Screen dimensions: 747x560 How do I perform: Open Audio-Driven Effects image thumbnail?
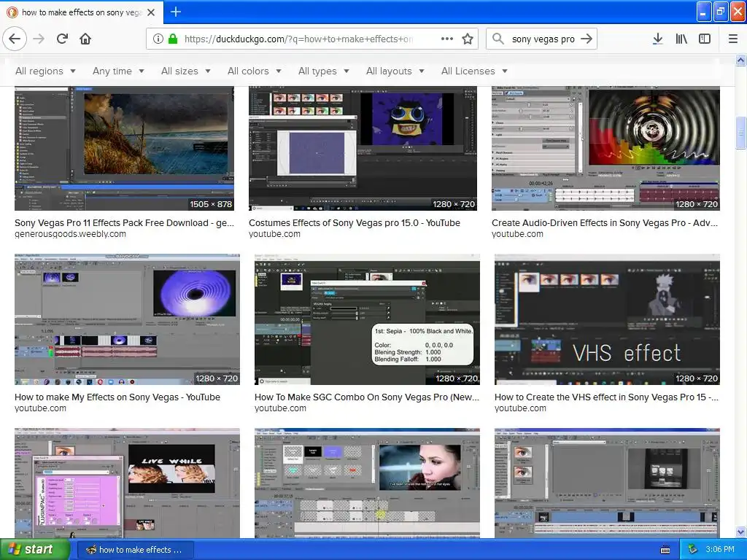(605, 148)
